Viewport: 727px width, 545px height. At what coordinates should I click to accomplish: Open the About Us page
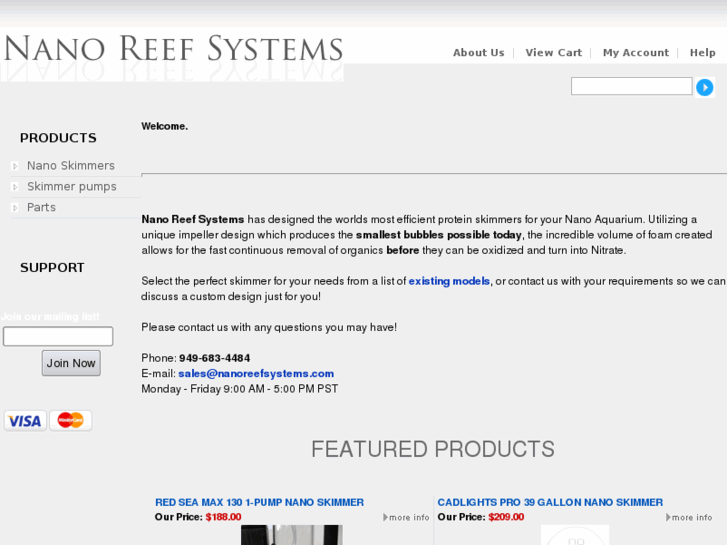[478, 52]
